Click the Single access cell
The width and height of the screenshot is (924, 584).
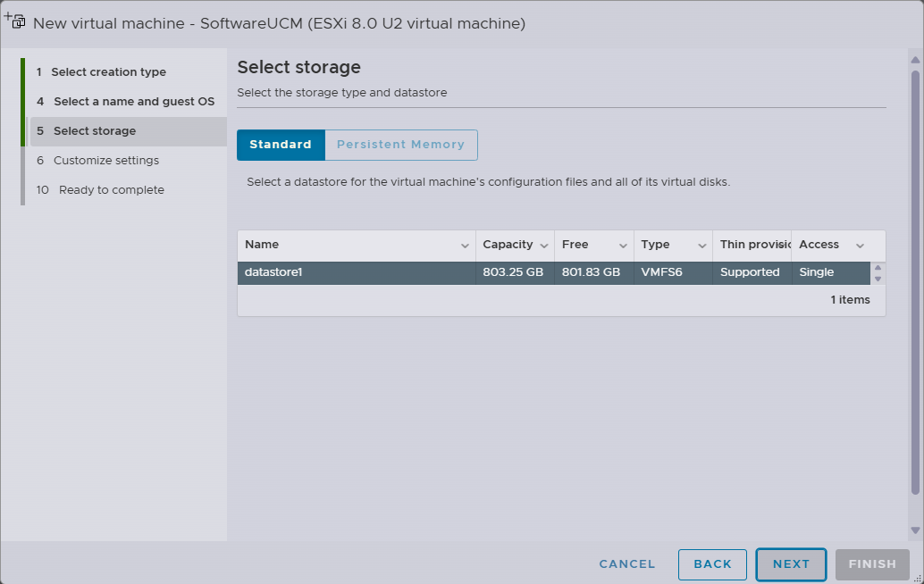[831, 272]
